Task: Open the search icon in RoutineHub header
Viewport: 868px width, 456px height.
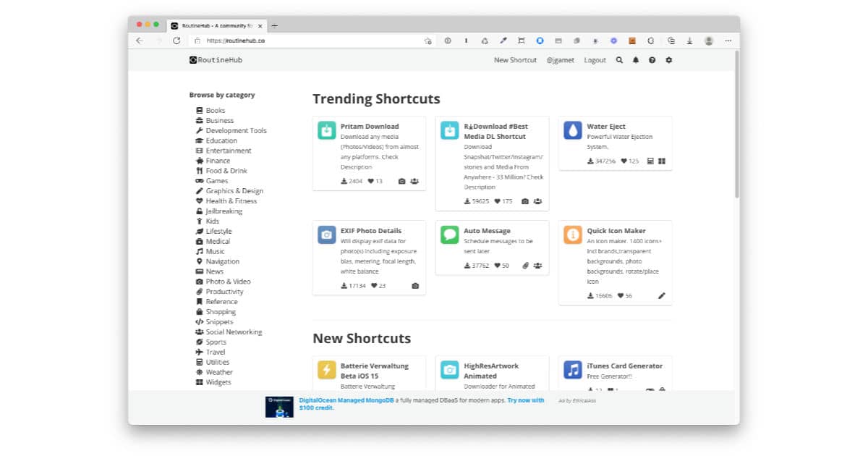Action: pos(619,60)
